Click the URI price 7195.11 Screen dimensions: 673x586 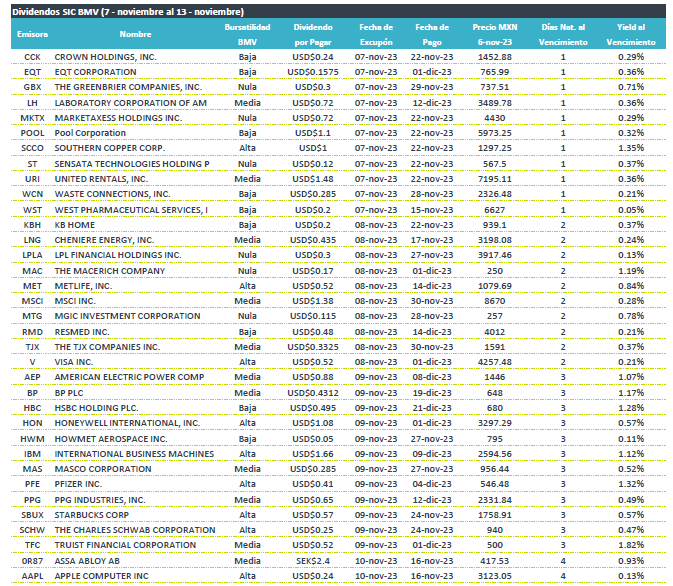click(x=495, y=179)
